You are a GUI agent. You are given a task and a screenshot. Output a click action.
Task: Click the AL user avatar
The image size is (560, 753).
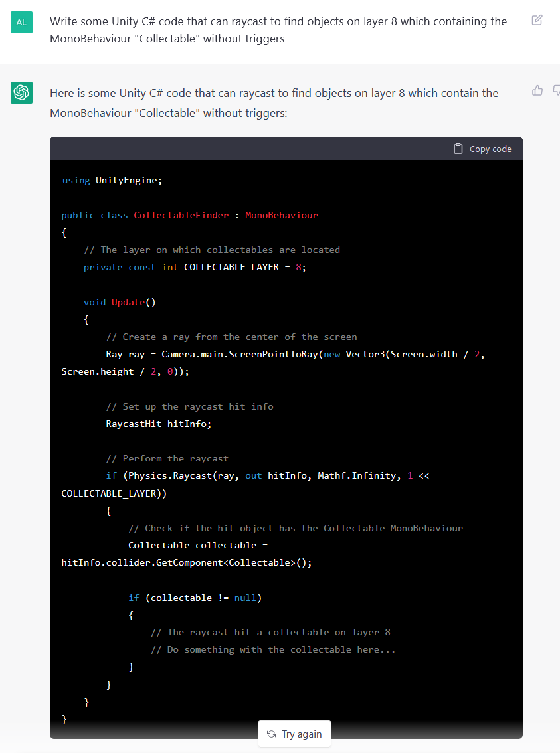[22, 22]
